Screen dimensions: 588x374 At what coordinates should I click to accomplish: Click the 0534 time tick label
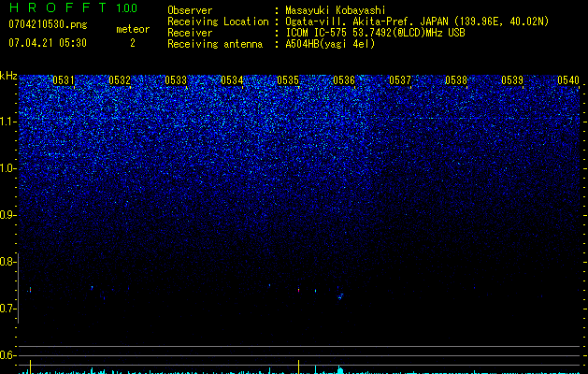click(x=232, y=80)
